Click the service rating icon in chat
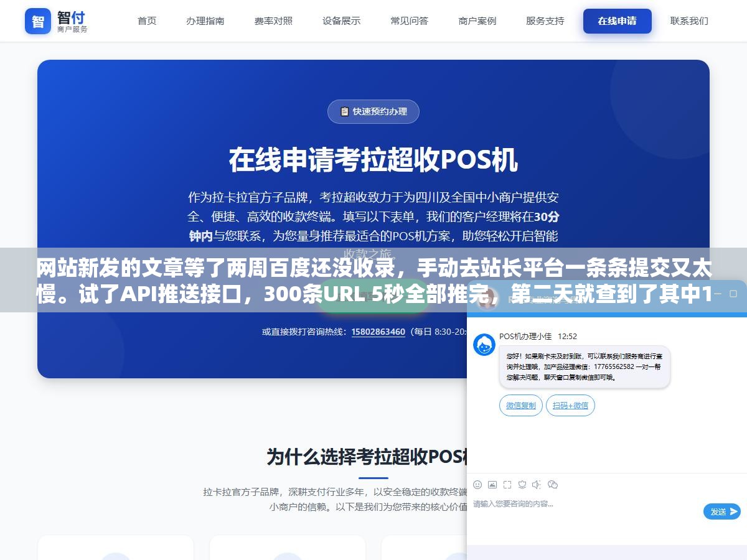 pyautogui.click(x=522, y=485)
